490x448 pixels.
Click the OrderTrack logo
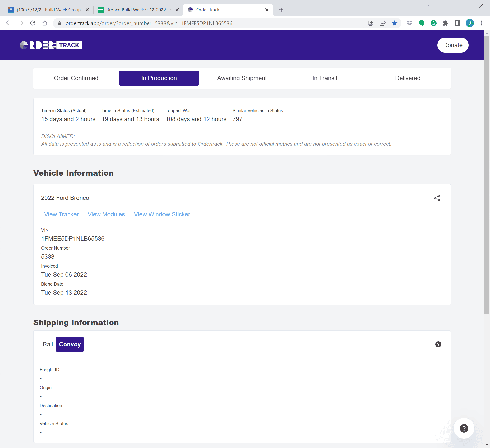pyautogui.click(x=51, y=45)
